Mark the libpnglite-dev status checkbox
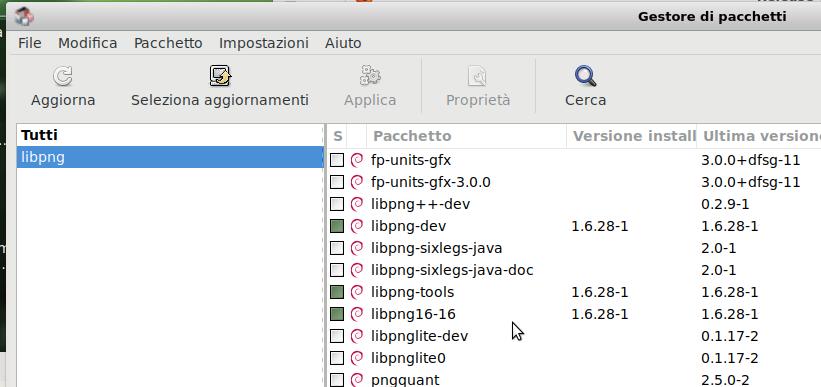821x387 pixels. 337,336
